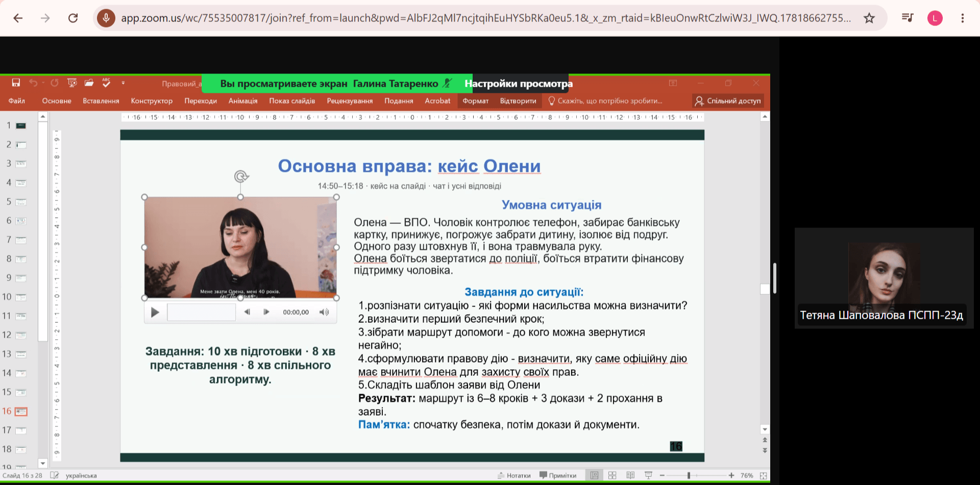Screen dimensions: 980x485
Task: Select slide 10 thumbnail
Action: point(21,297)
